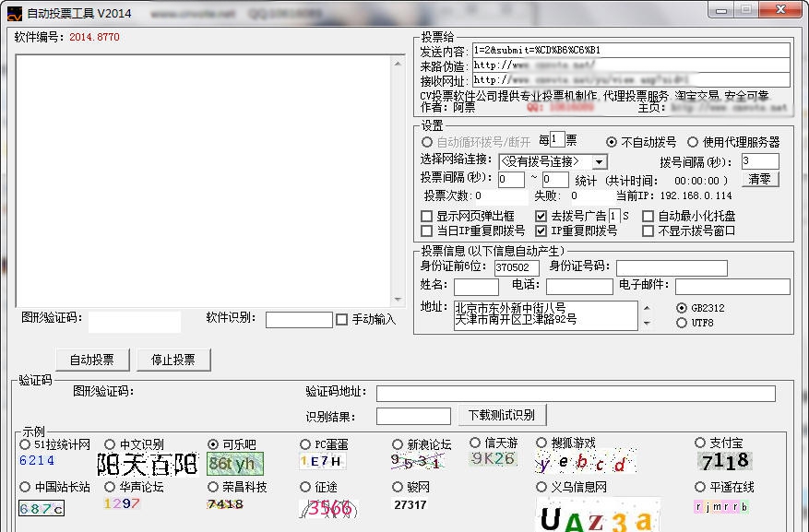Click the 86tyh captcha sample image

(x=234, y=463)
